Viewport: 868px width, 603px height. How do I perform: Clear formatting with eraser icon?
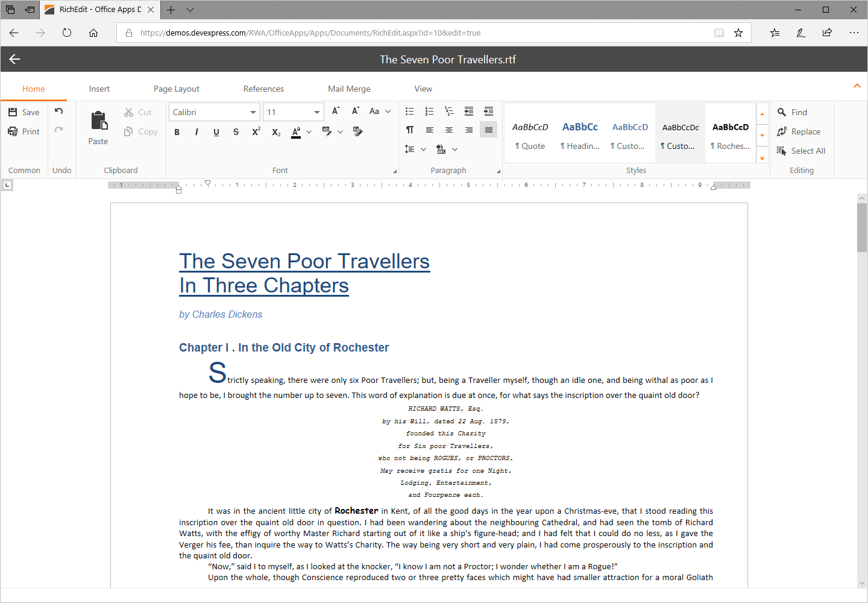(357, 131)
